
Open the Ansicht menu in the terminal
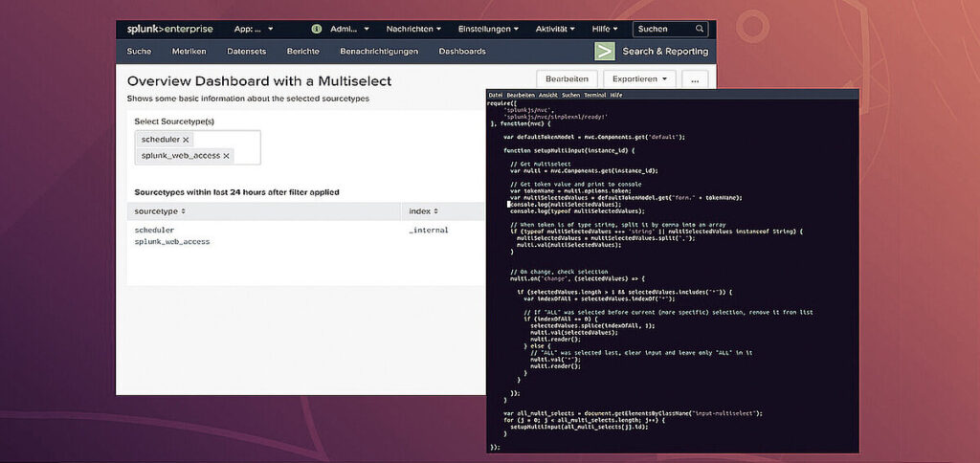tap(548, 95)
